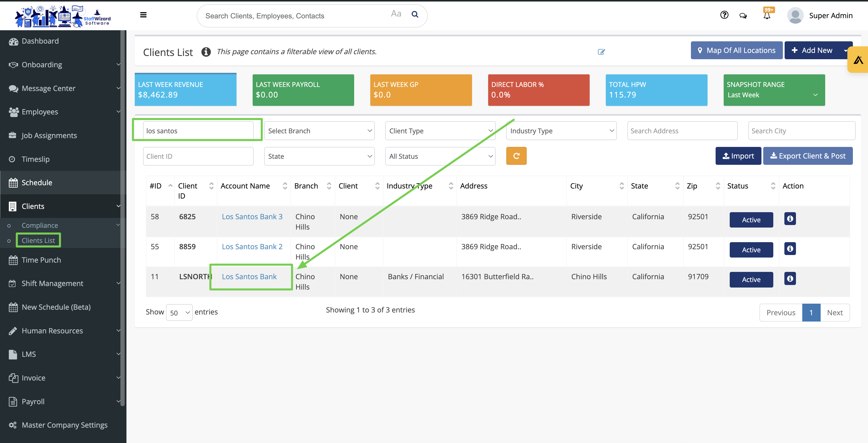Change entries per page dropdown

(x=179, y=312)
